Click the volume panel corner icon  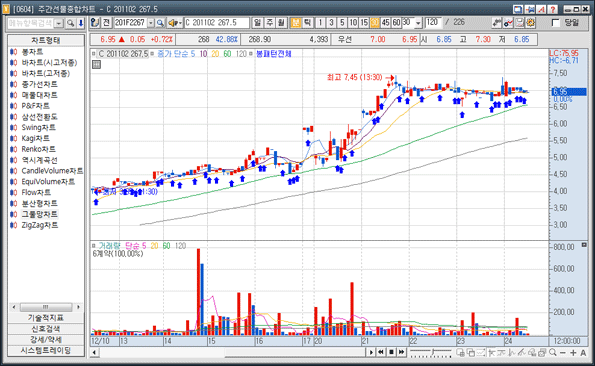(584, 245)
